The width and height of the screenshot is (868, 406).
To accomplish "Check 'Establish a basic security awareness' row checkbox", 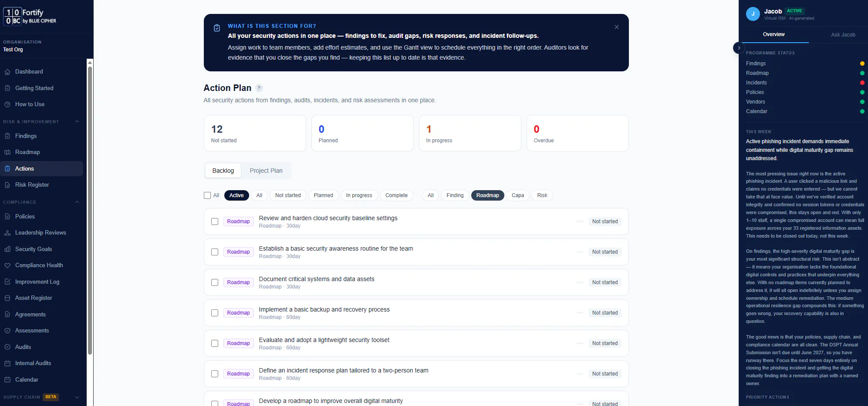I will [215, 252].
